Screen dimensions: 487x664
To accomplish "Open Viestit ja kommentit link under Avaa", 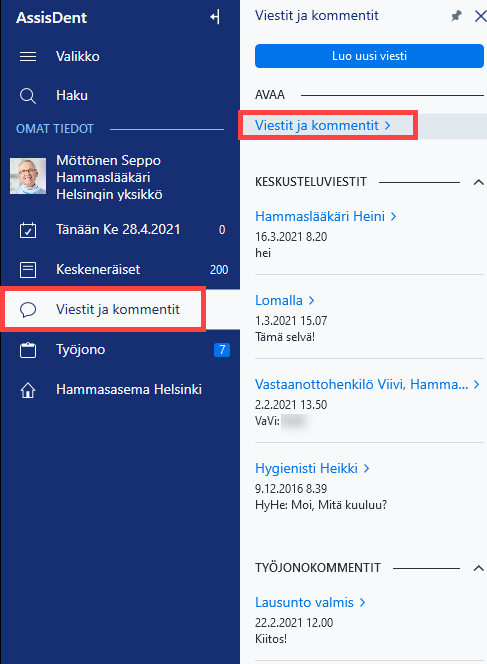I will 323,125.
